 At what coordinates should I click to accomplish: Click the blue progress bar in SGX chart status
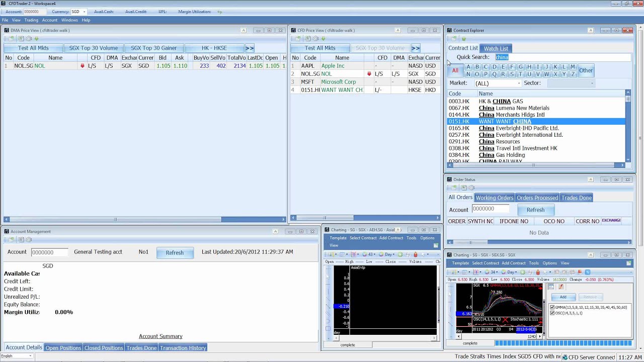click(563, 343)
